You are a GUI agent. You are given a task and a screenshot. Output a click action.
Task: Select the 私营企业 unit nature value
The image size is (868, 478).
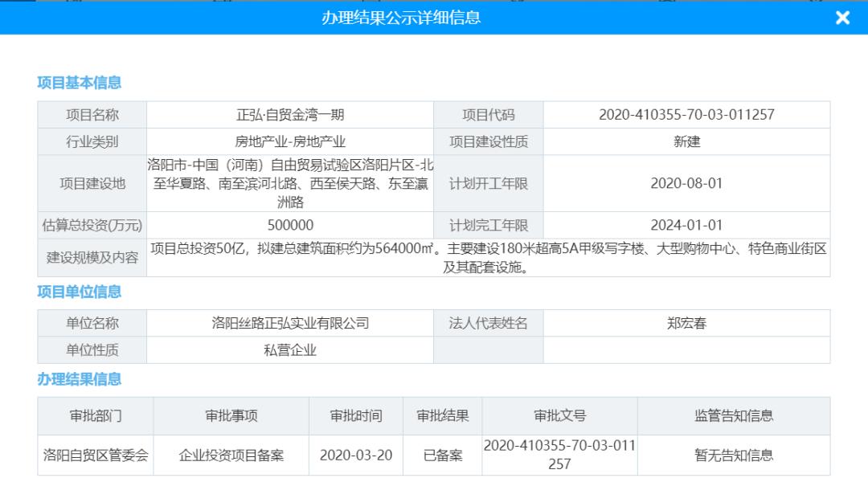[x=288, y=350]
